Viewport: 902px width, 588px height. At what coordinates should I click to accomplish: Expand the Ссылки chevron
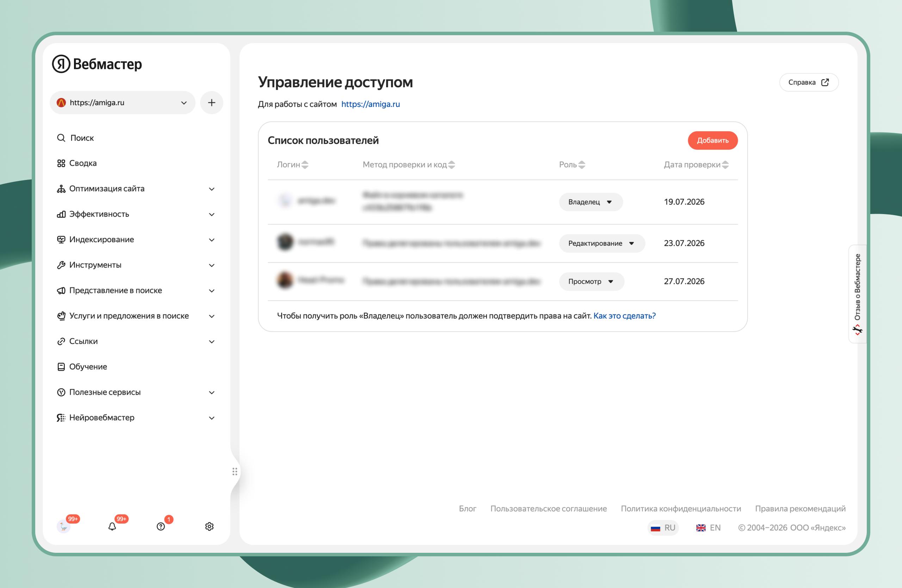(x=212, y=342)
